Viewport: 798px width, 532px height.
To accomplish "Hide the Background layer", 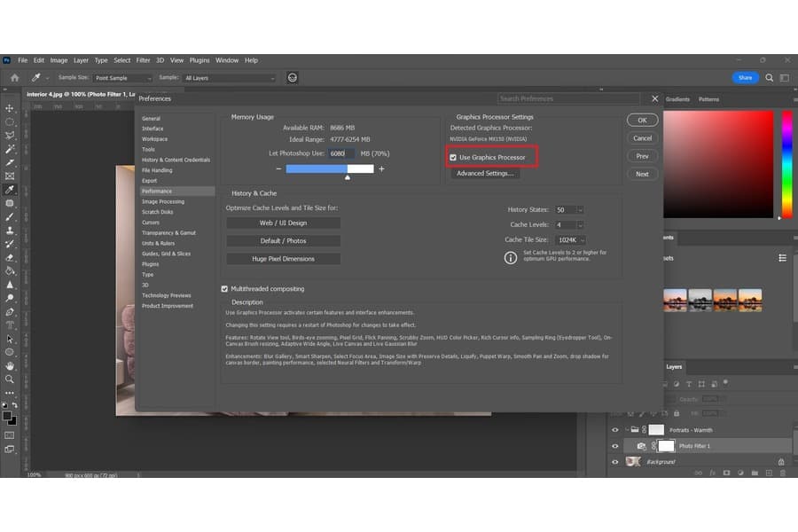I will 614,462.
